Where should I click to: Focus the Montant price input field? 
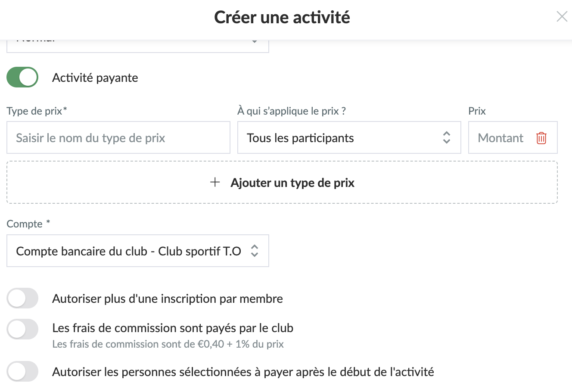501,138
